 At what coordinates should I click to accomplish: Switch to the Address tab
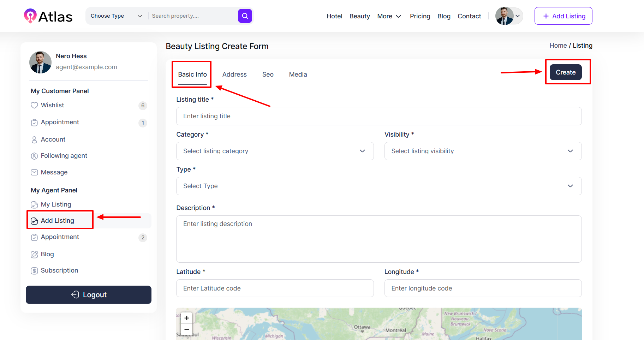(x=234, y=74)
